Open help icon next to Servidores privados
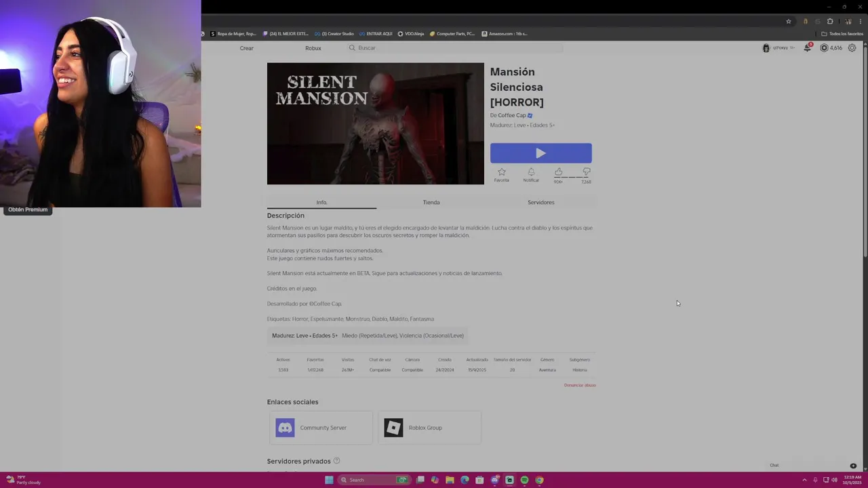 (x=336, y=461)
